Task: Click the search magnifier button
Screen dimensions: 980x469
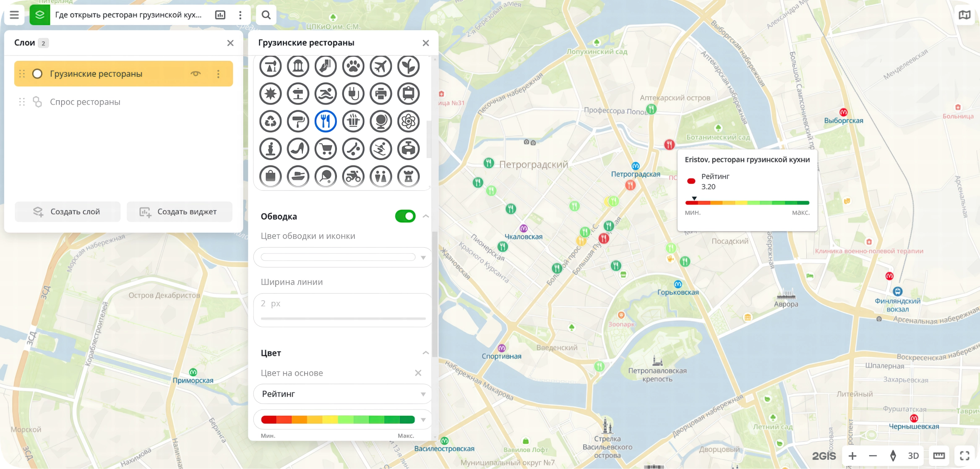Action: (266, 15)
